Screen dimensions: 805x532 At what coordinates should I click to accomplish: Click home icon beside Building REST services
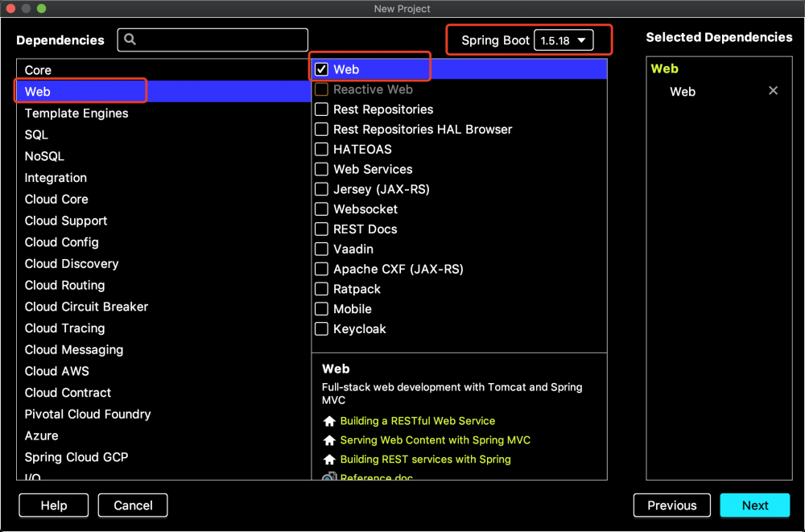[x=329, y=460]
